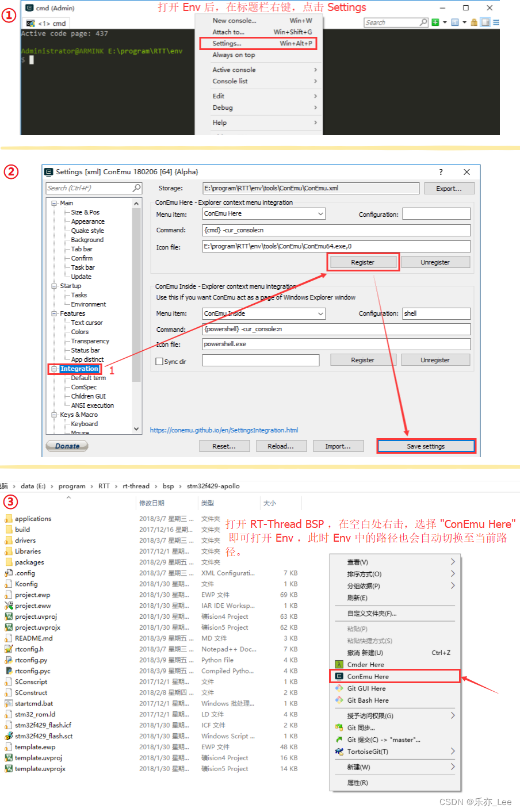The width and height of the screenshot is (520, 812).
Task: Click the Donate button in Settings dialog
Action: (x=66, y=446)
